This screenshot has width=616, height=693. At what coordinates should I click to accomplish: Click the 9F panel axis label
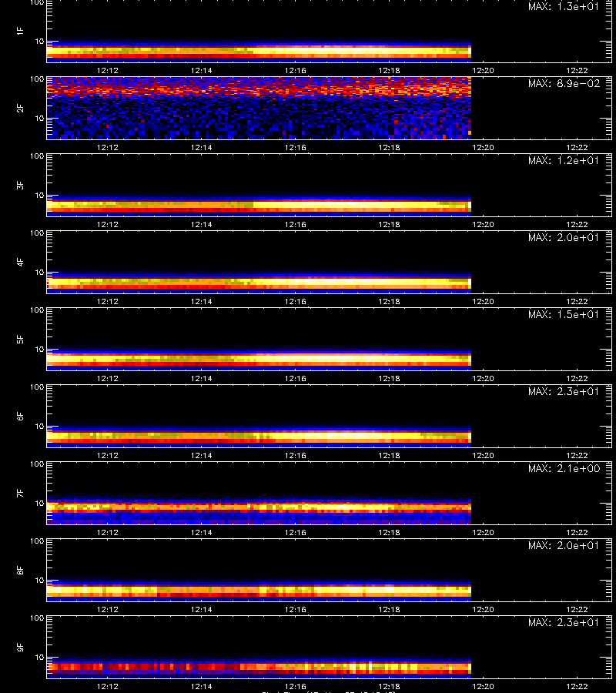click(20, 647)
